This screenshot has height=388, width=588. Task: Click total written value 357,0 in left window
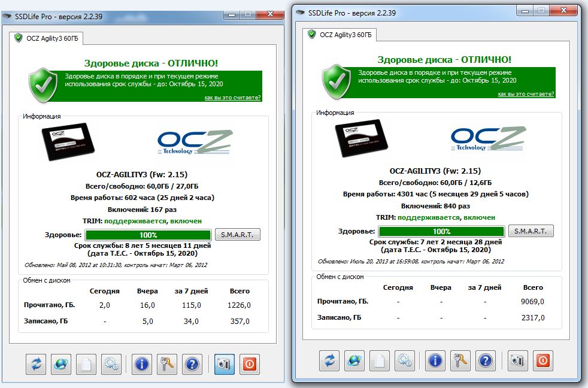[240, 322]
